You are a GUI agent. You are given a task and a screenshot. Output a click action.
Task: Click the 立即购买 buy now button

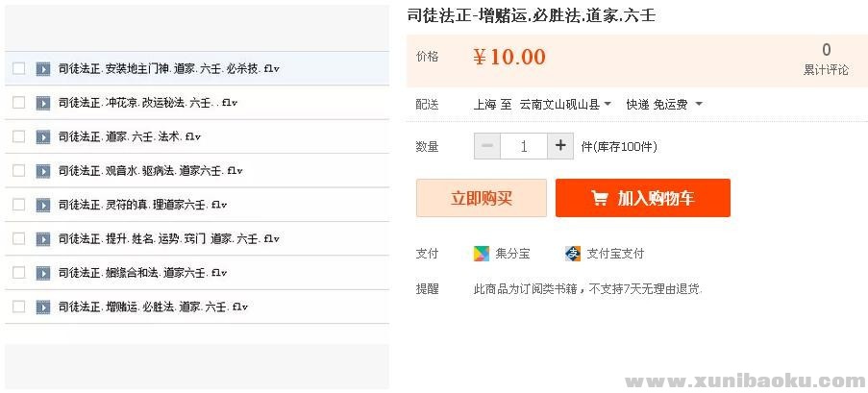click(x=481, y=198)
